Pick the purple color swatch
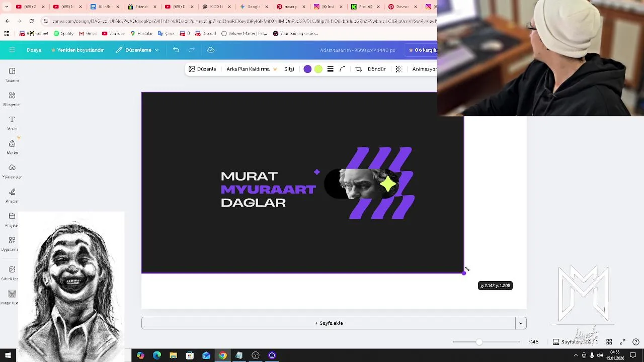 pyautogui.click(x=307, y=69)
